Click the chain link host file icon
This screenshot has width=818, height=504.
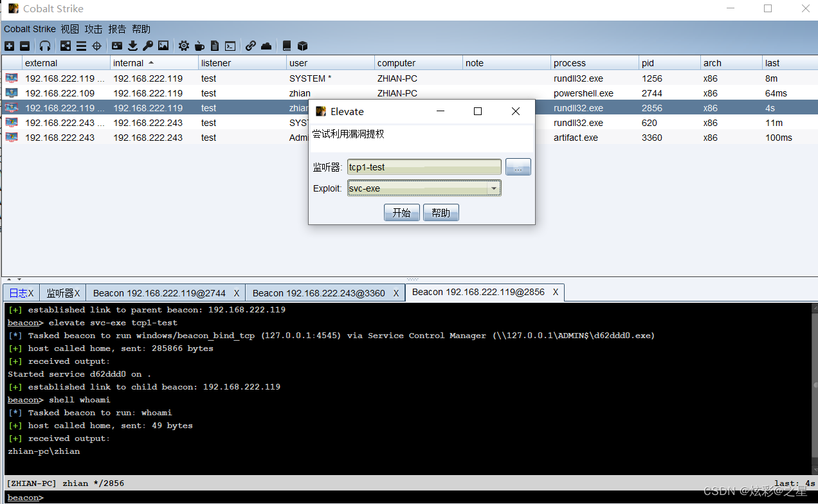pyautogui.click(x=251, y=46)
